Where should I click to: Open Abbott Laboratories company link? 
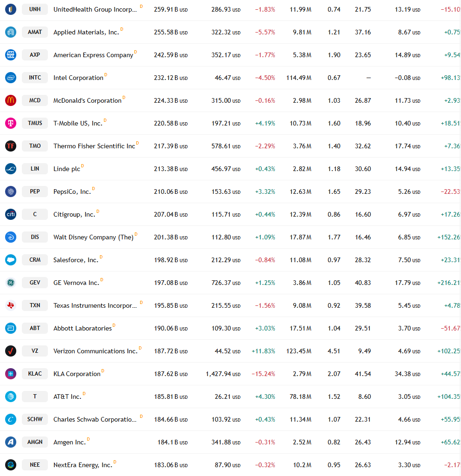[83, 328]
